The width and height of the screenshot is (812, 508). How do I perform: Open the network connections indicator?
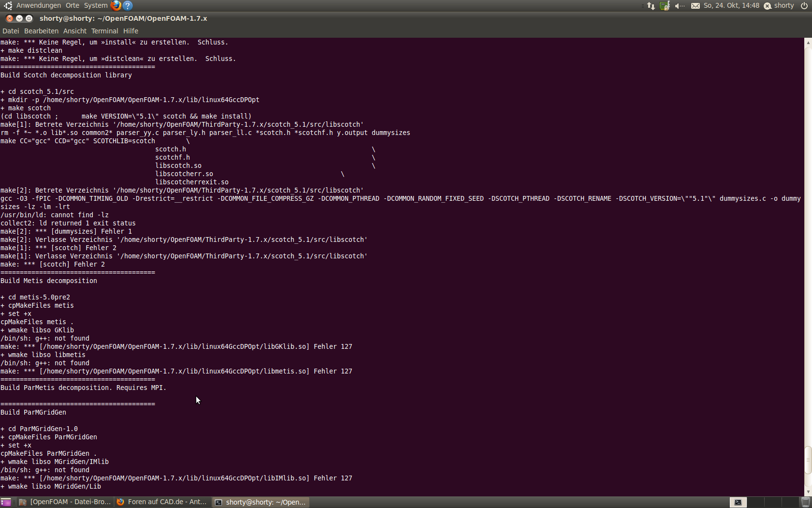tap(651, 6)
